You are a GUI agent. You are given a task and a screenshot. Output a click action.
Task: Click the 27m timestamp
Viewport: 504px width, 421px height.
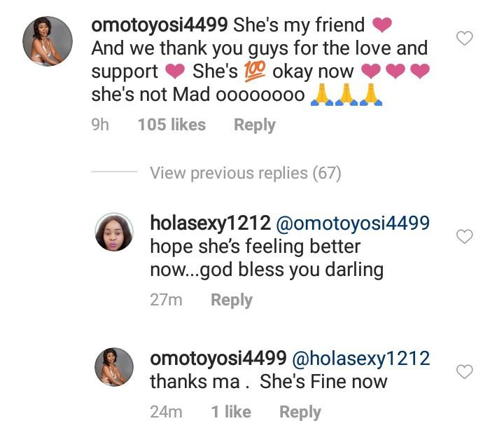166,300
